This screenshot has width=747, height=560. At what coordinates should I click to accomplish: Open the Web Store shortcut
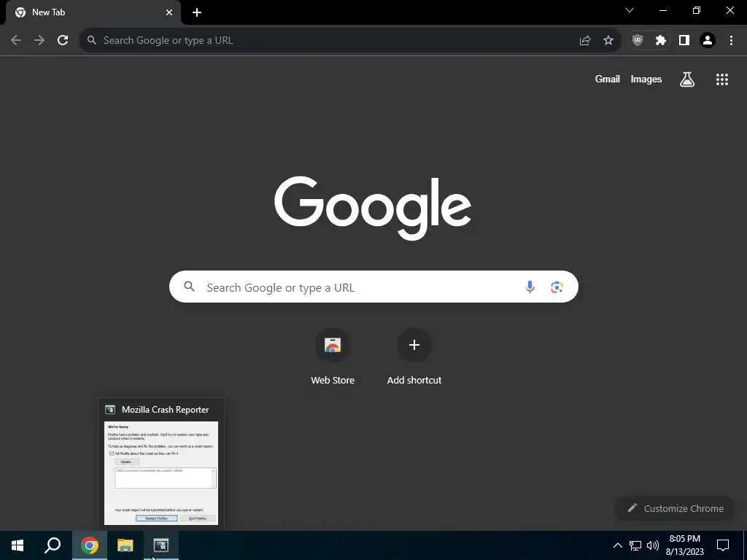(333, 357)
